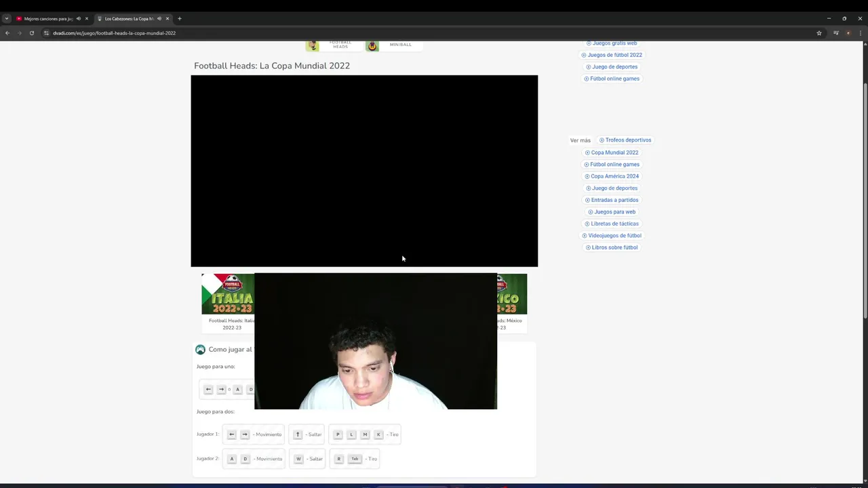Click the Juego para dos label
The width and height of the screenshot is (868, 488).
pyautogui.click(x=216, y=411)
